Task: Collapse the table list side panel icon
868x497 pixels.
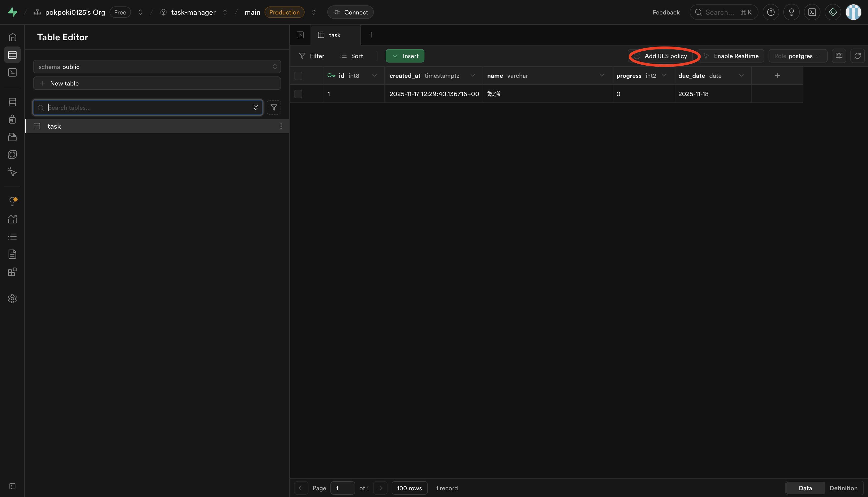Action: click(300, 35)
